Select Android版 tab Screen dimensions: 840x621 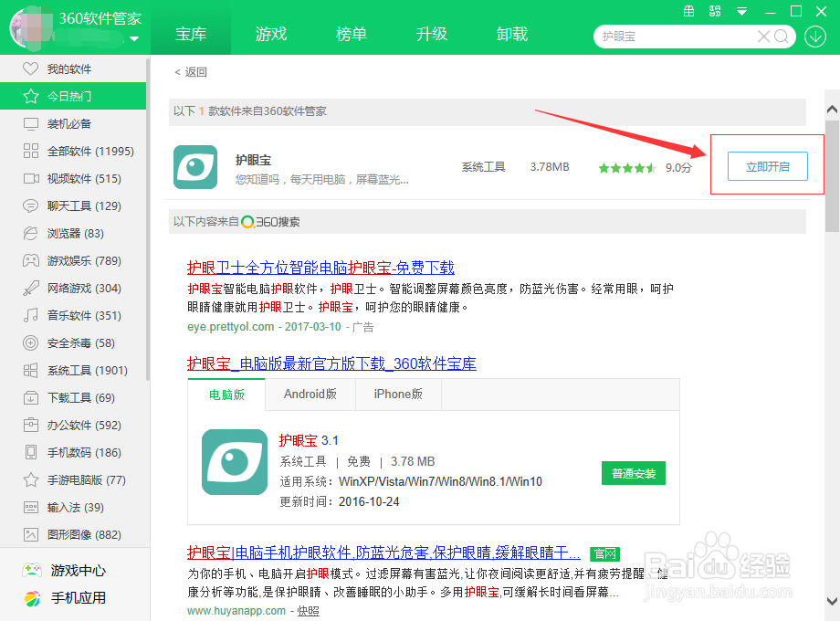pos(310,395)
